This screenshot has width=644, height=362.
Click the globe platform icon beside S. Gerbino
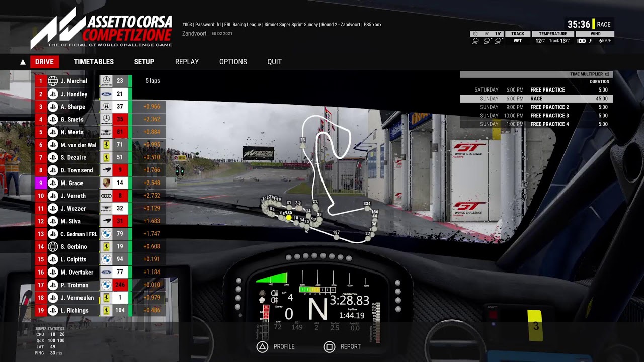[x=53, y=247]
